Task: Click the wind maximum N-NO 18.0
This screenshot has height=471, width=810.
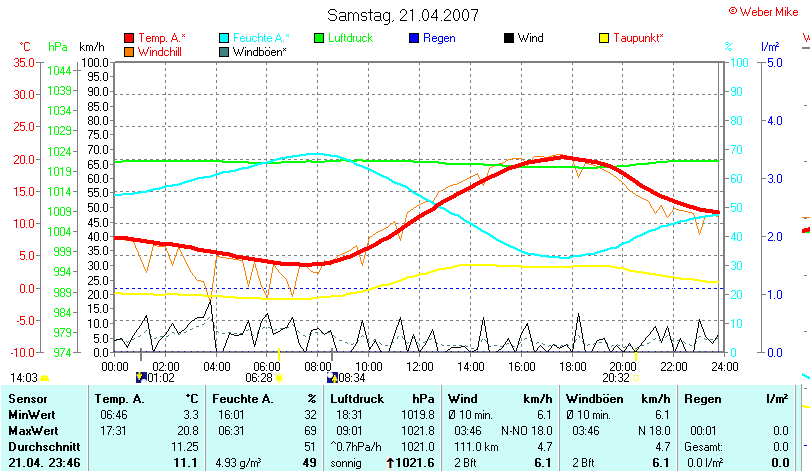Action: pyautogui.click(x=526, y=431)
